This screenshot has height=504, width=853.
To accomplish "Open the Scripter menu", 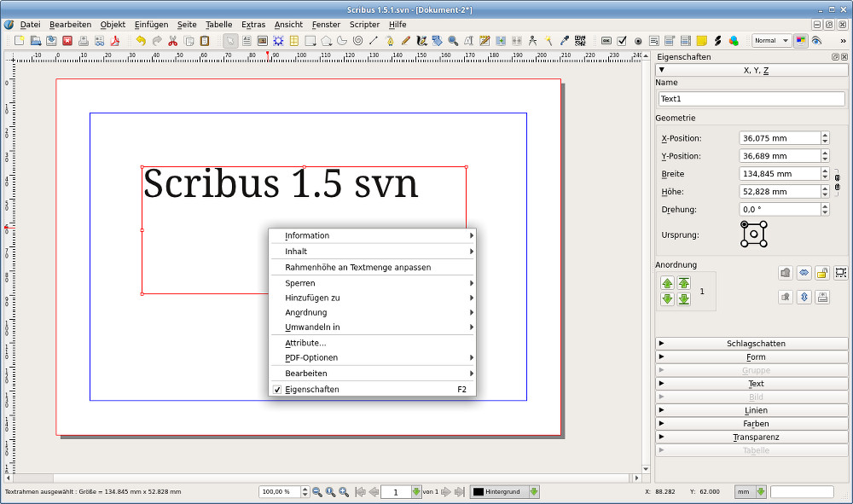I will [364, 25].
